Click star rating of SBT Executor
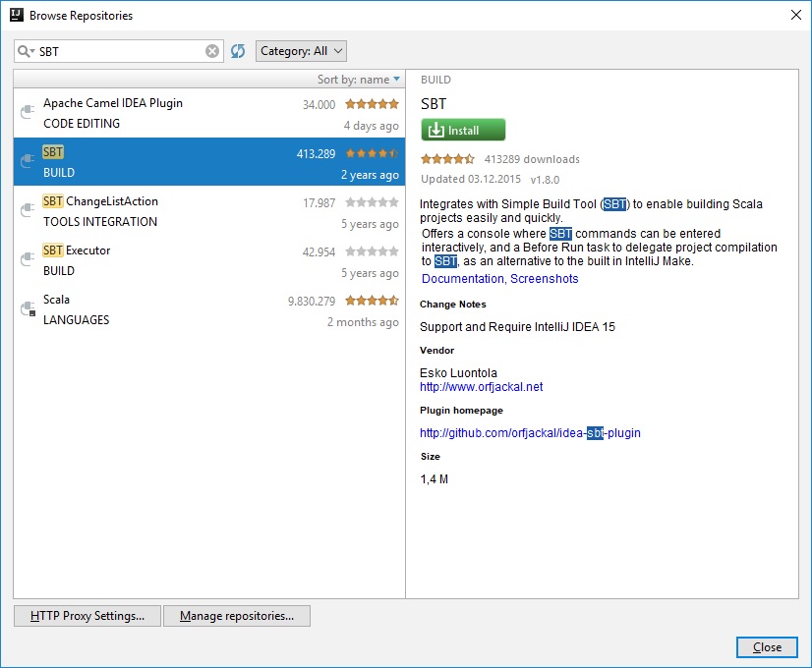The height and width of the screenshot is (668, 812). click(372, 251)
